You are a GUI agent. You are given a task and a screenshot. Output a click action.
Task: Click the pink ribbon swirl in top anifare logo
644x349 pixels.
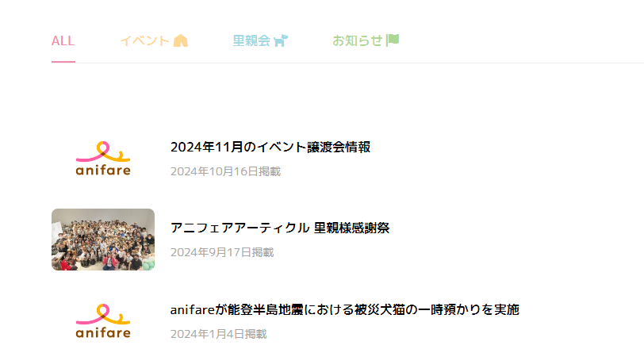pos(103,152)
